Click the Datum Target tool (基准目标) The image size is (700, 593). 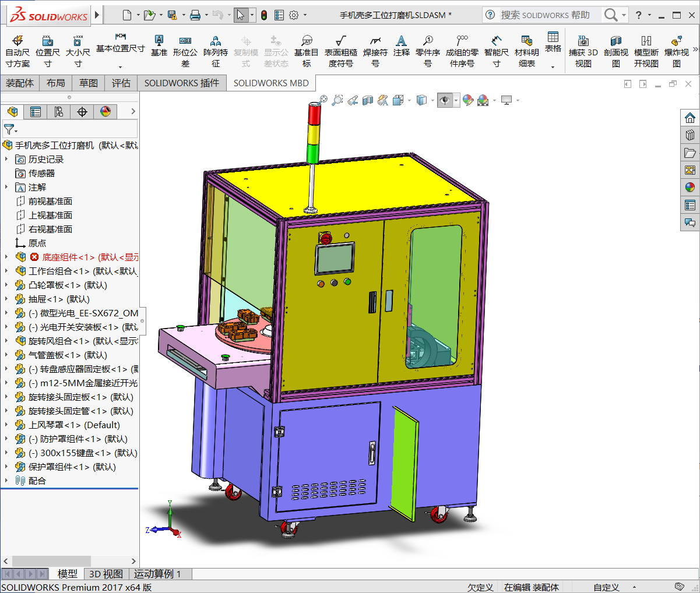pos(307,51)
